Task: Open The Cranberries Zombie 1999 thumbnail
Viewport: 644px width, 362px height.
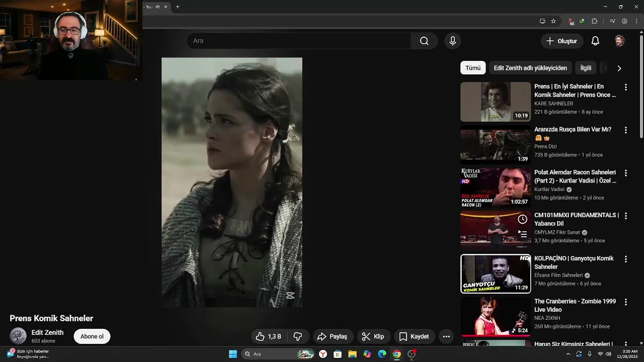Action: (496, 317)
